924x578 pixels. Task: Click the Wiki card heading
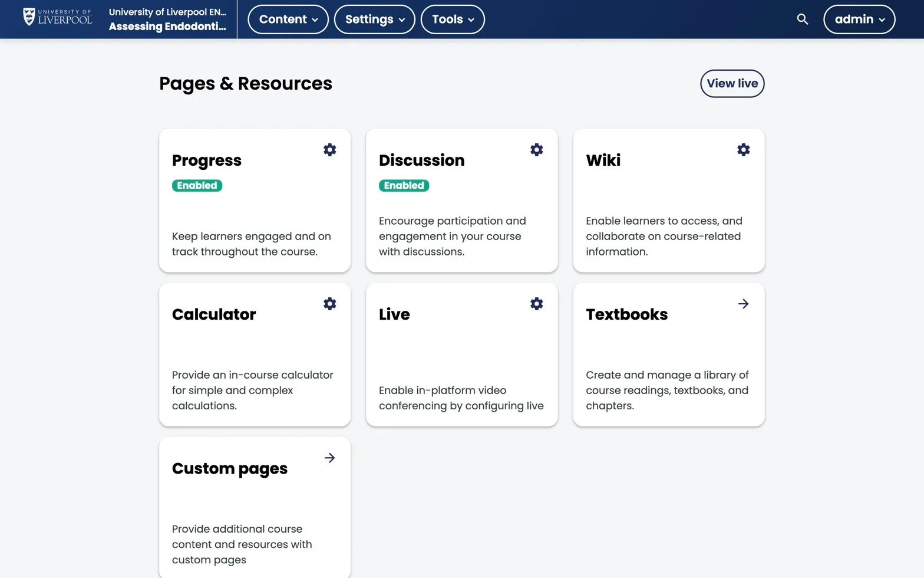[x=603, y=160]
